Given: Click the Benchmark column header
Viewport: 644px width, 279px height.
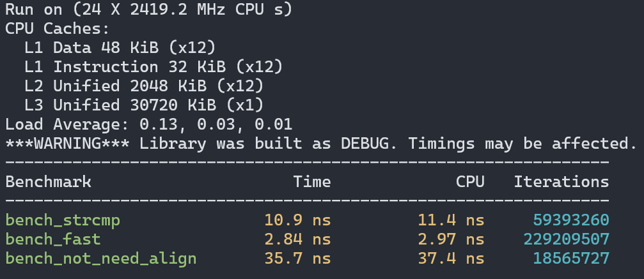Looking at the screenshot, I should coord(49,182).
